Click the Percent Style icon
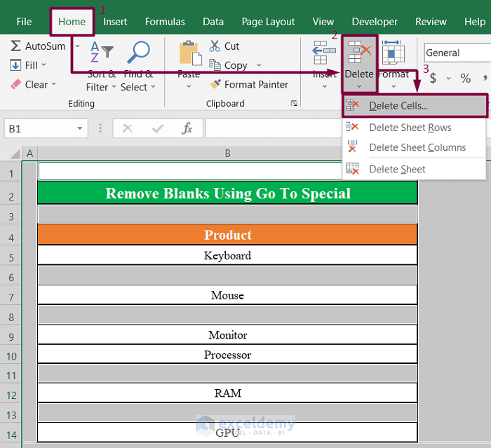The width and height of the screenshot is (491, 448). coord(465,78)
